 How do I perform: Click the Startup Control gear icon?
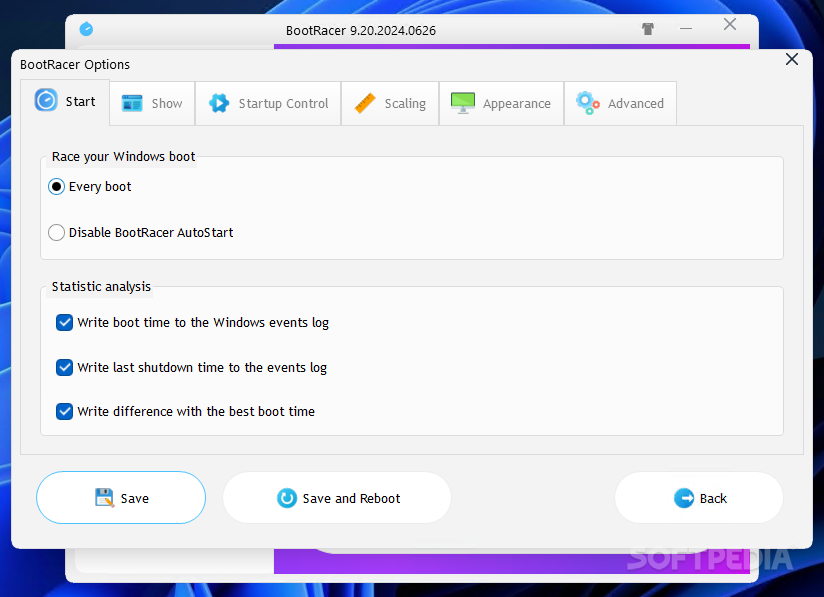[x=219, y=103]
